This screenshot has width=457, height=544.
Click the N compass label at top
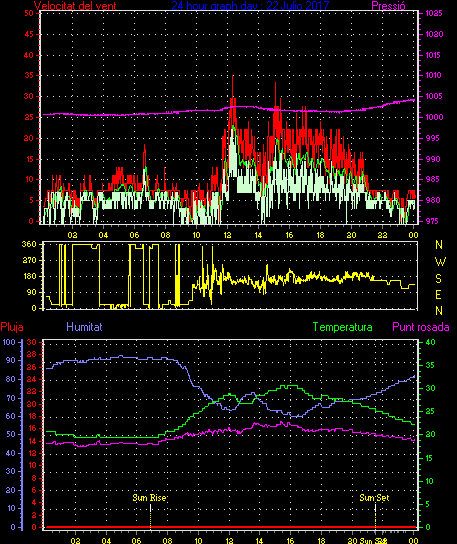pyautogui.click(x=439, y=245)
